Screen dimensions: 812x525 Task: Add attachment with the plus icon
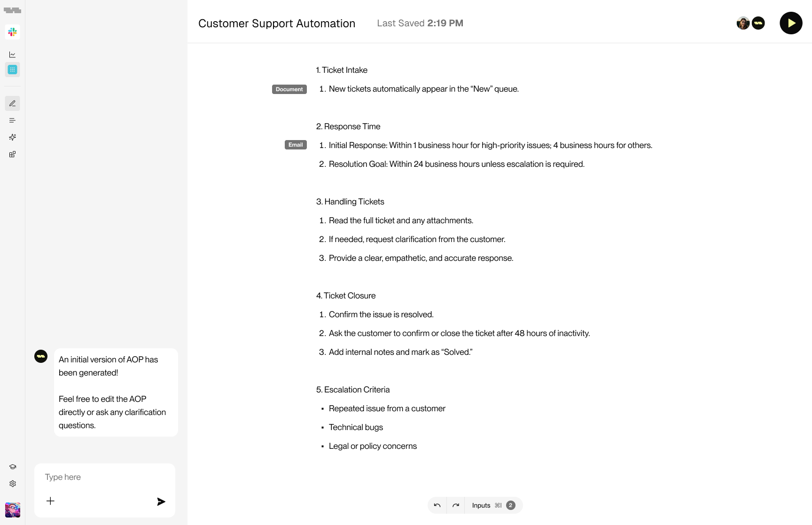50,501
